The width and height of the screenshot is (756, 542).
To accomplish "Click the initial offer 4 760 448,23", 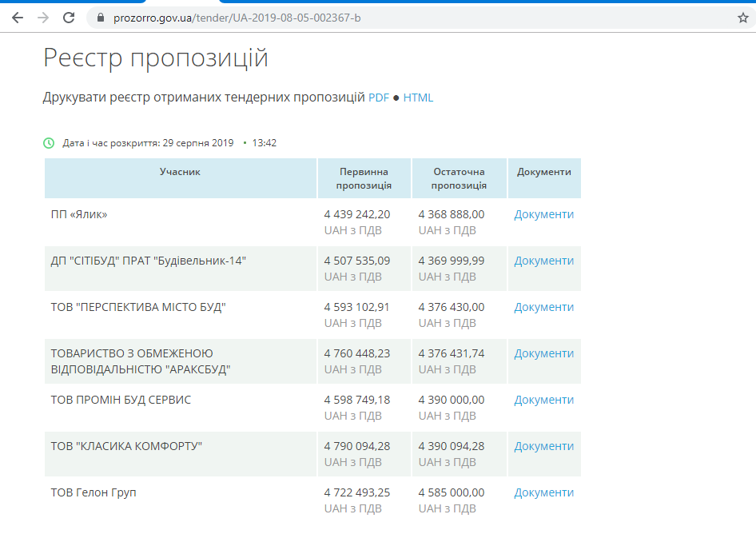I will (x=357, y=353).
